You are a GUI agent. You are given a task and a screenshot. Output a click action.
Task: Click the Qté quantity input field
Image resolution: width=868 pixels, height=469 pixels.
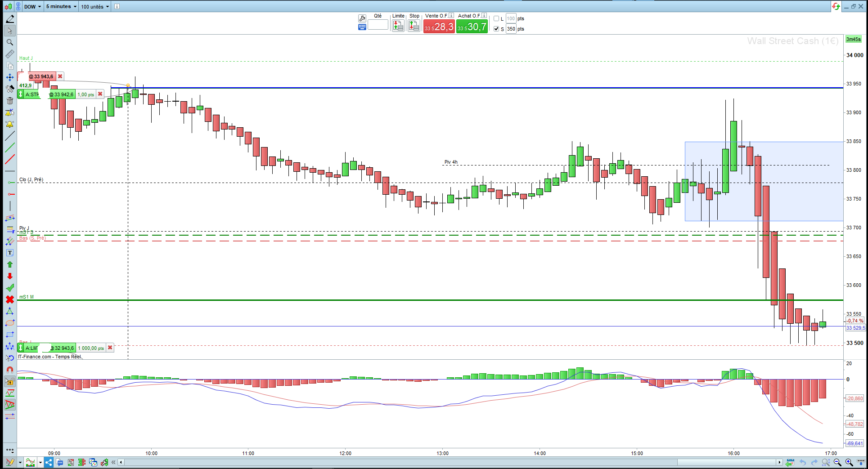point(378,25)
